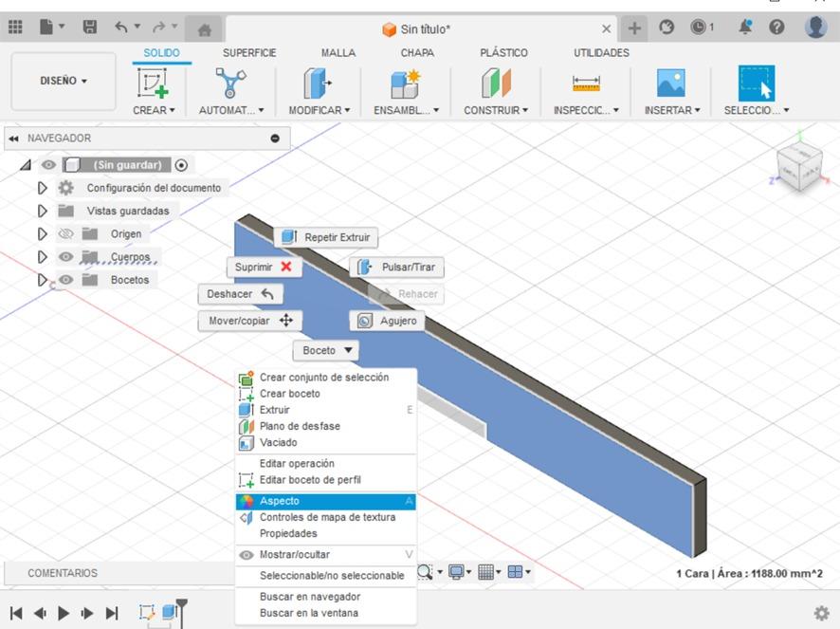Choose Plano de desfase menu entry
This screenshot has width=840, height=629.
click(326, 426)
